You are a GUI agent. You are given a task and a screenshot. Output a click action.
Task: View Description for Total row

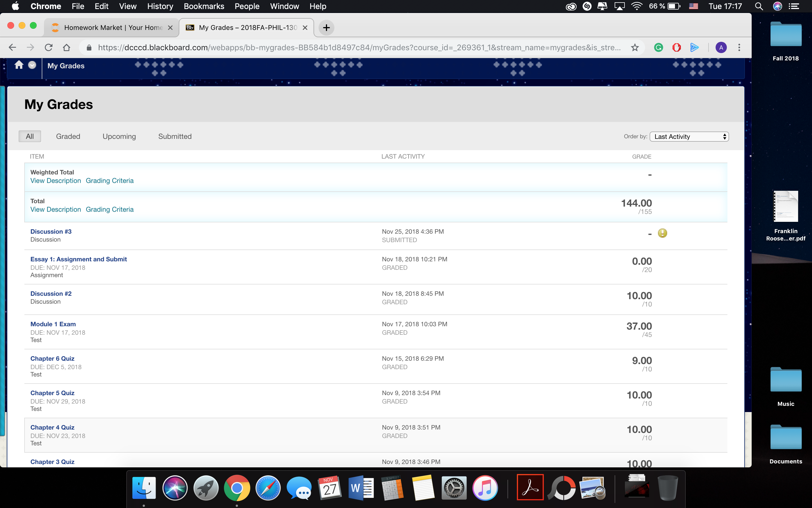pyautogui.click(x=56, y=210)
